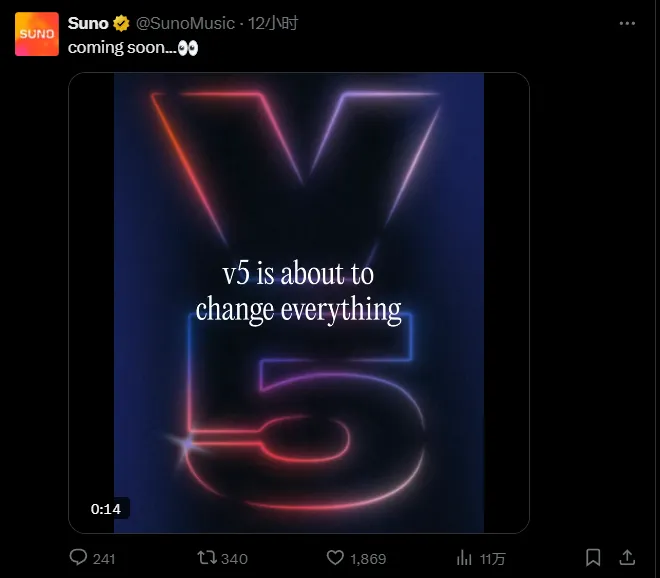The height and width of the screenshot is (578, 660).
Task: Click the repost count 340
Action: pos(234,558)
